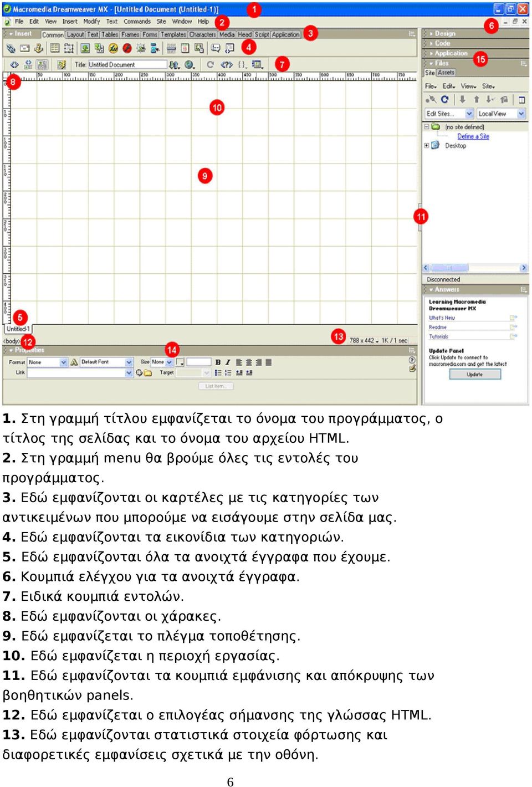
Task: Click Preview in Browser globe icon
Action: [x=190, y=65]
